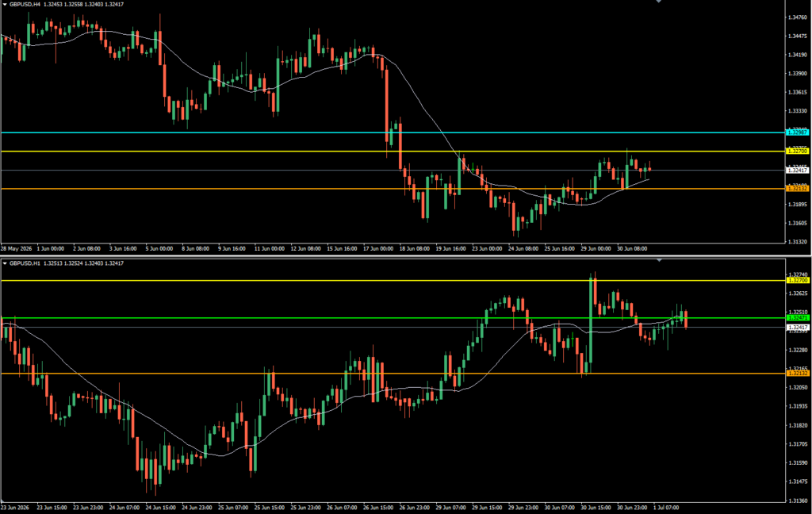The image size is (812, 514).
Task: Click the 1.31590 price axis value
Action: point(797,462)
